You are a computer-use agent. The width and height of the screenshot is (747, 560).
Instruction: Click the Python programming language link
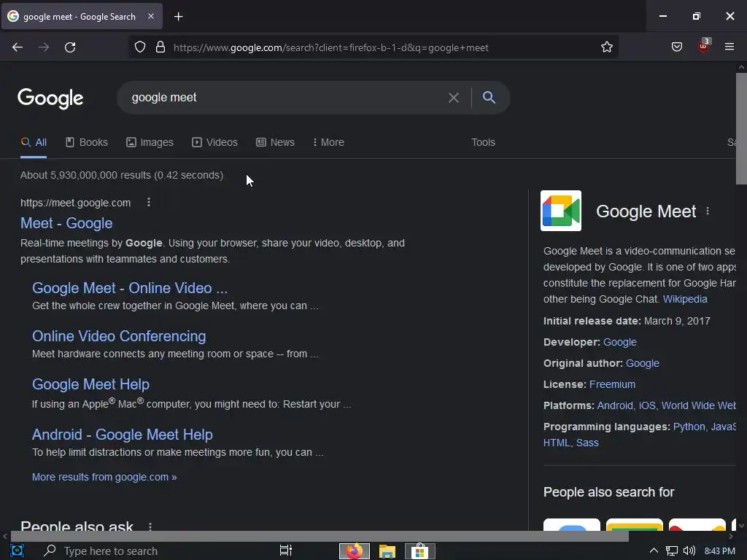[x=689, y=427]
